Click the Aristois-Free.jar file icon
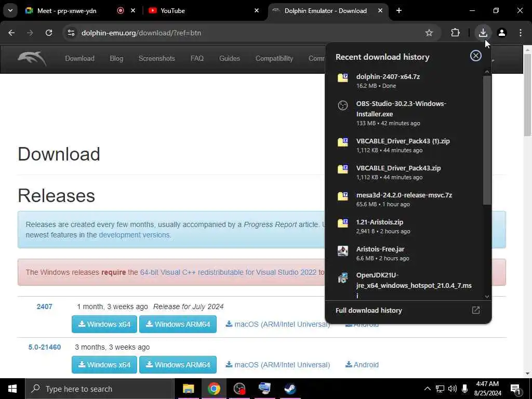 pyautogui.click(x=343, y=251)
